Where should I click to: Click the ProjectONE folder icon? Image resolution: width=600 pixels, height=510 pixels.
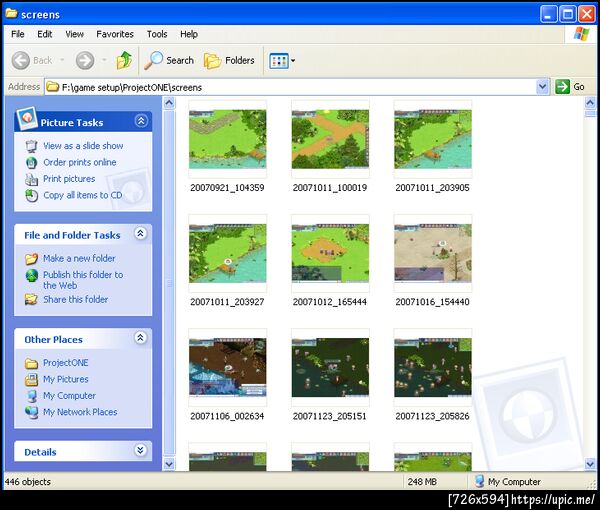[31, 363]
